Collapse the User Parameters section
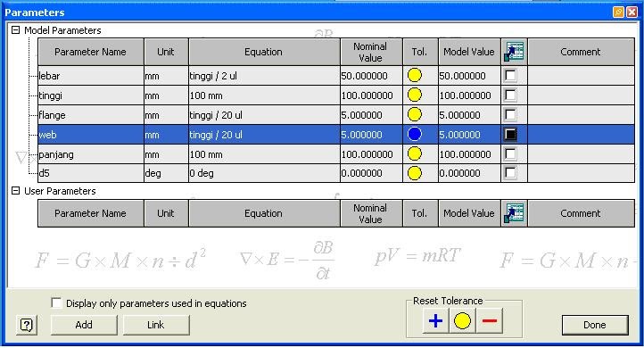Viewport: 644px width, 348px height. [15, 191]
